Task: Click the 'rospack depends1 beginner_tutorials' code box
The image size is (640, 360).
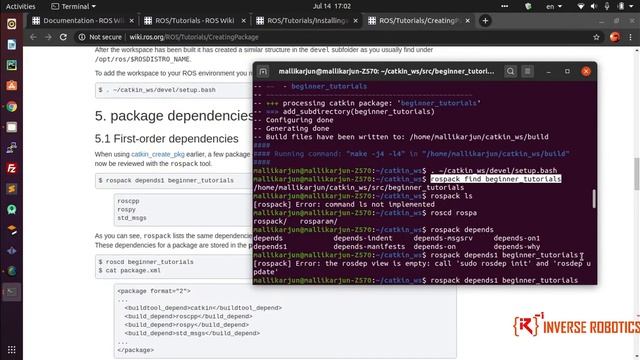Action: coord(174,180)
